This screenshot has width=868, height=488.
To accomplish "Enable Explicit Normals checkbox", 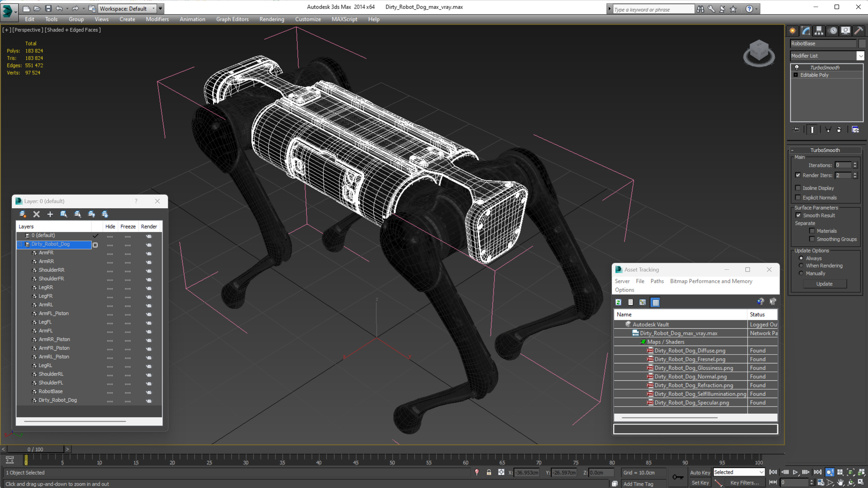I will (798, 197).
